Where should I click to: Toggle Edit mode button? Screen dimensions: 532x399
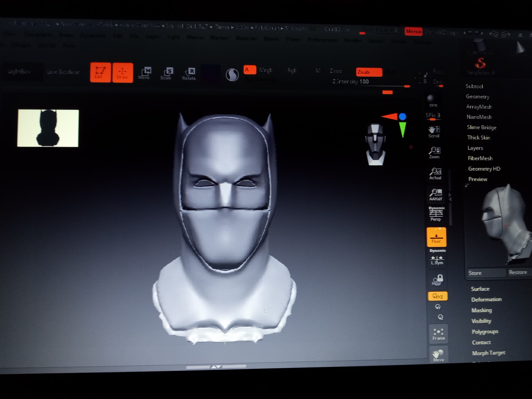coord(100,72)
